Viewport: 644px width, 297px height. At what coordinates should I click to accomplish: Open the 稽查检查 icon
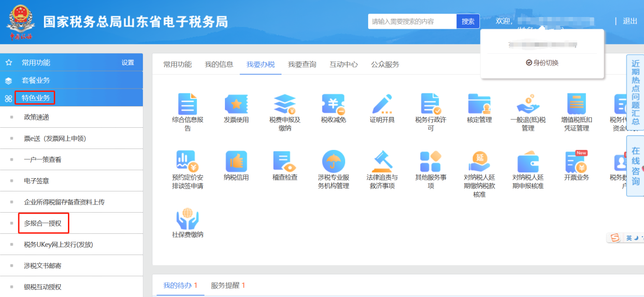coord(285,162)
